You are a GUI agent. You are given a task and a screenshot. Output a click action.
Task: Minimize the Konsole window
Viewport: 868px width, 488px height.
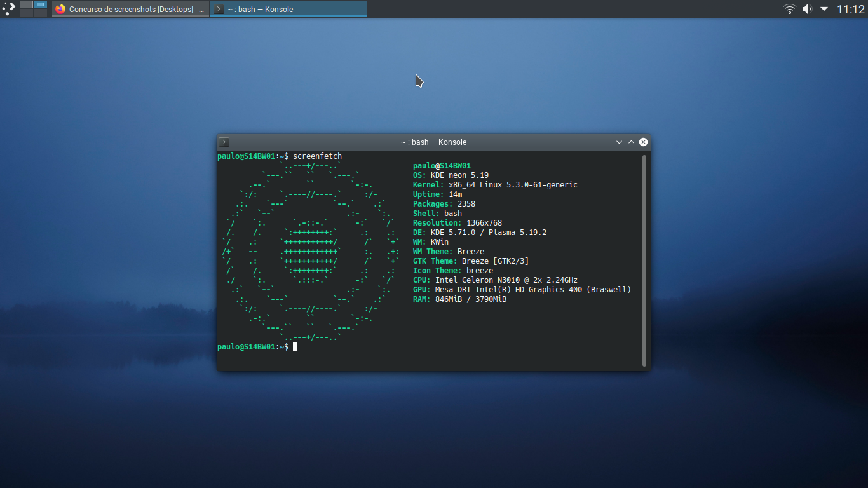pyautogui.click(x=619, y=142)
